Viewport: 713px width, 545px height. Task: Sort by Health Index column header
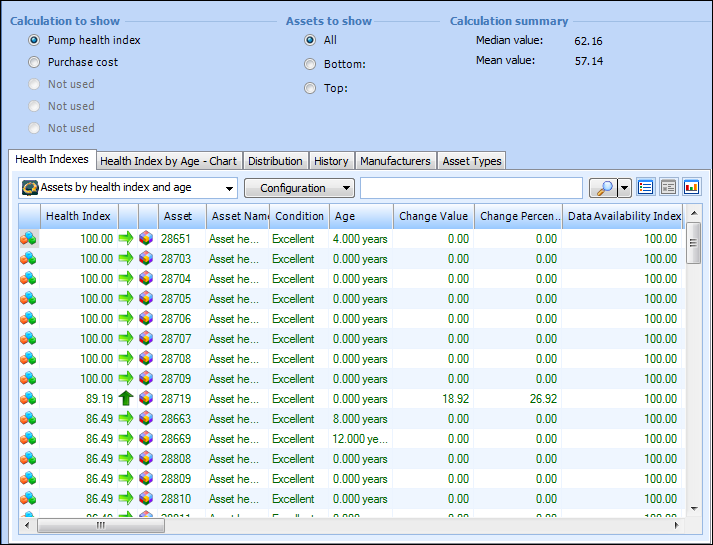tap(78, 216)
